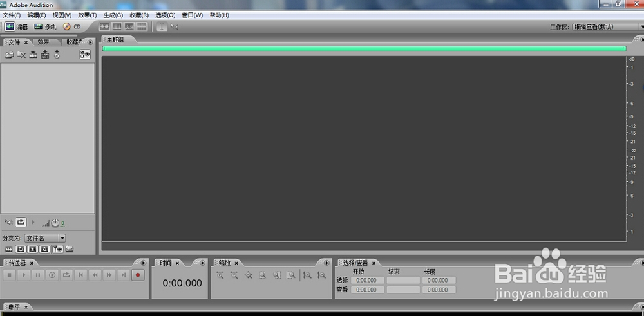Screen dimensions: 644x316
Task: Toggle show MIDI files filter button
Action: coord(45,249)
